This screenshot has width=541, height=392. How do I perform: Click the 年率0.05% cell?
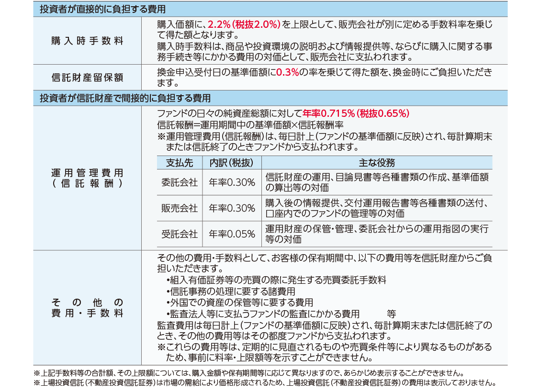pyautogui.click(x=232, y=234)
